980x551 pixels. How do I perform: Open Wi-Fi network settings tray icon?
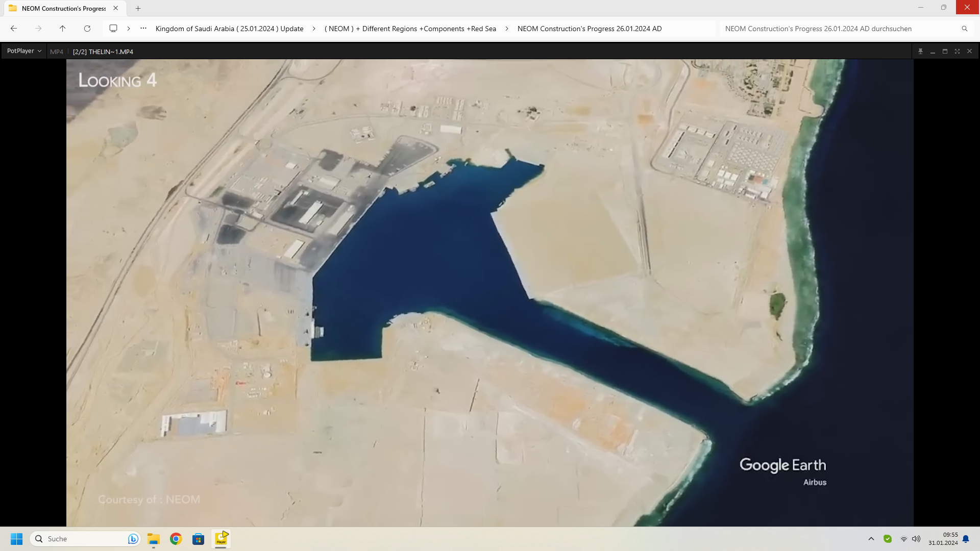[x=904, y=539]
